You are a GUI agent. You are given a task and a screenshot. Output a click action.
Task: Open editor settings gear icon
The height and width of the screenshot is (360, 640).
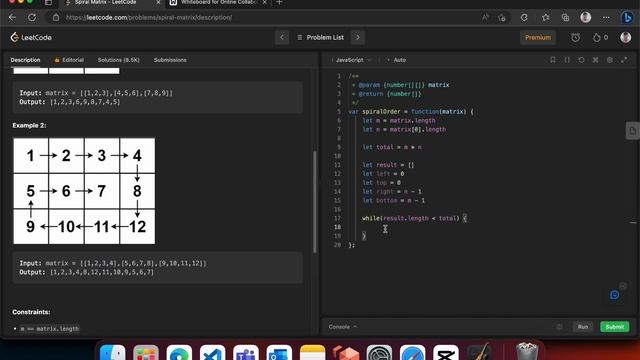click(x=610, y=60)
